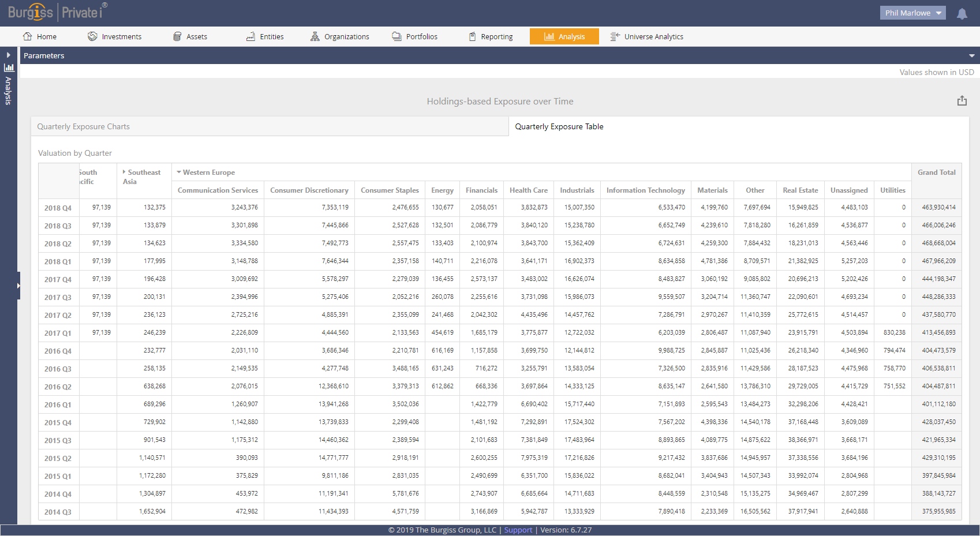Click the Financials column header
Image resolution: width=980 pixels, height=536 pixels.
[481, 190]
